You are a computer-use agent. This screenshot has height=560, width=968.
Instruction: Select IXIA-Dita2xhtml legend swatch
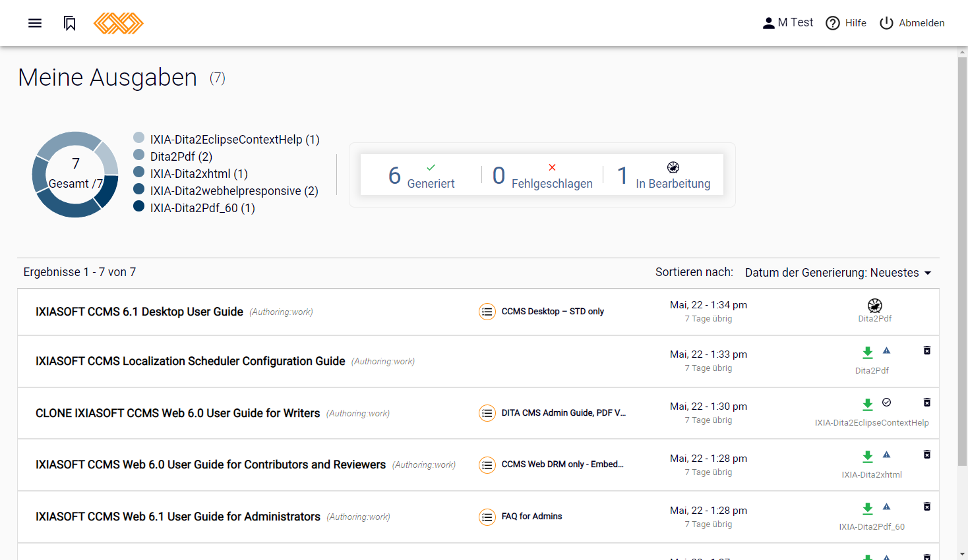point(138,172)
